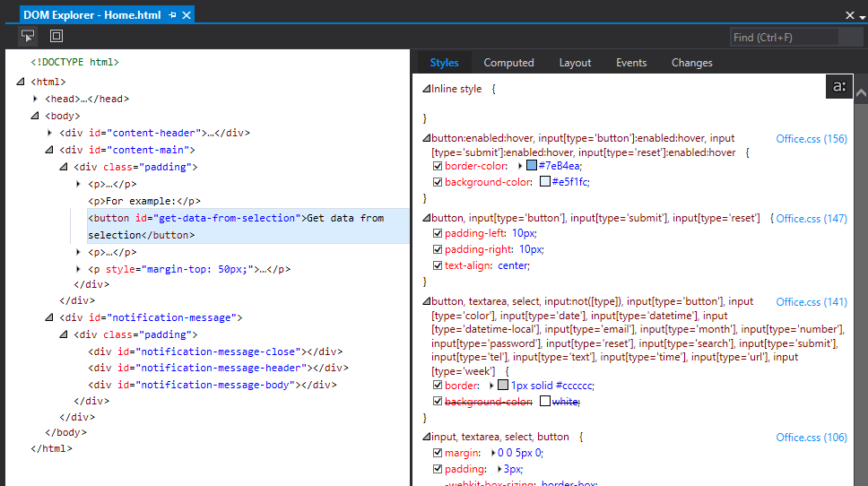This screenshot has width=868, height=486.
Task: Uncheck the background-color #e5f1fc checkbox
Action: [x=438, y=181]
